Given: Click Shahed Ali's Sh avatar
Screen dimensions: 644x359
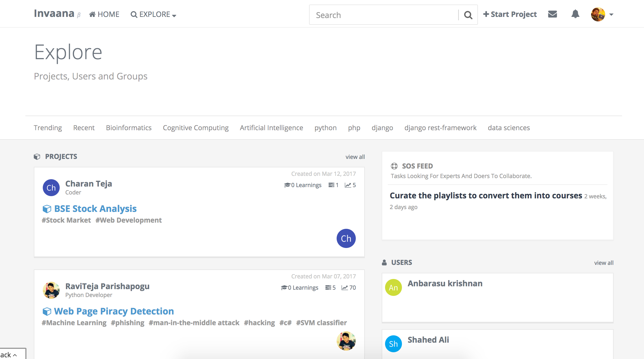Looking at the screenshot, I should [x=393, y=344].
